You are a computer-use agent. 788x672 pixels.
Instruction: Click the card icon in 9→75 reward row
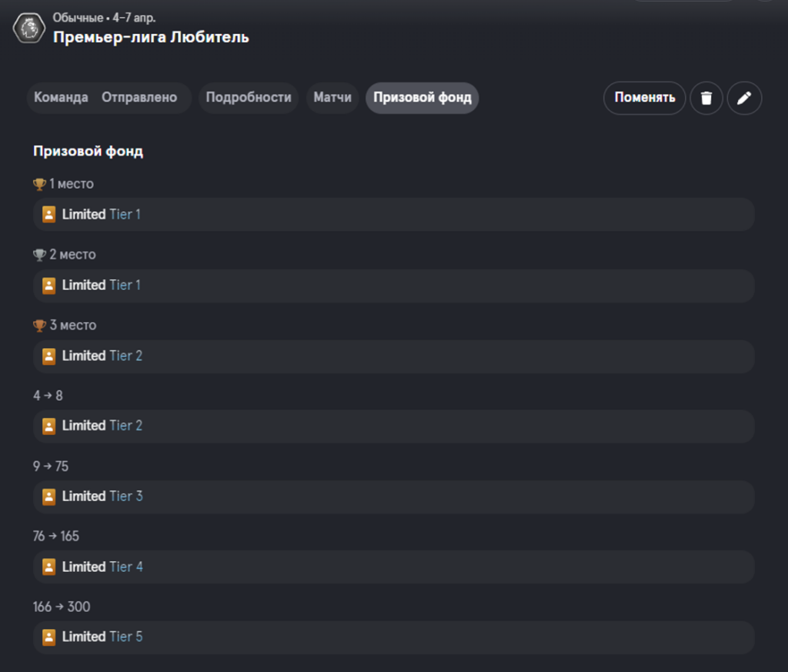pyautogui.click(x=48, y=496)
